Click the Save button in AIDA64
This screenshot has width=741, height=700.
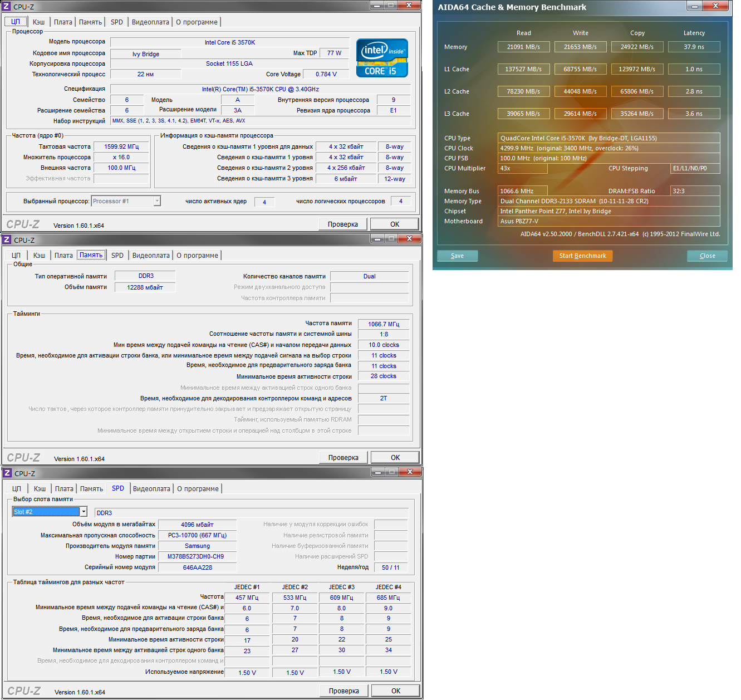click(457, 256)
